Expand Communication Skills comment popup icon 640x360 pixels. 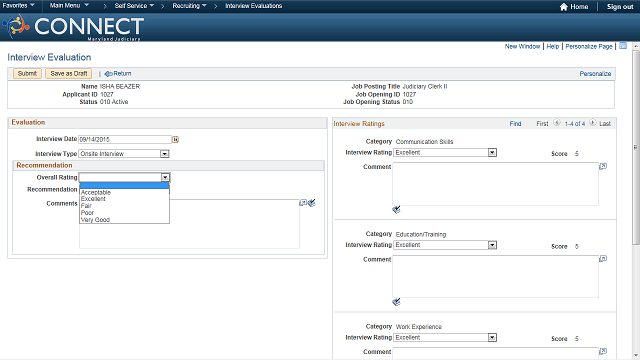point(603,166)
